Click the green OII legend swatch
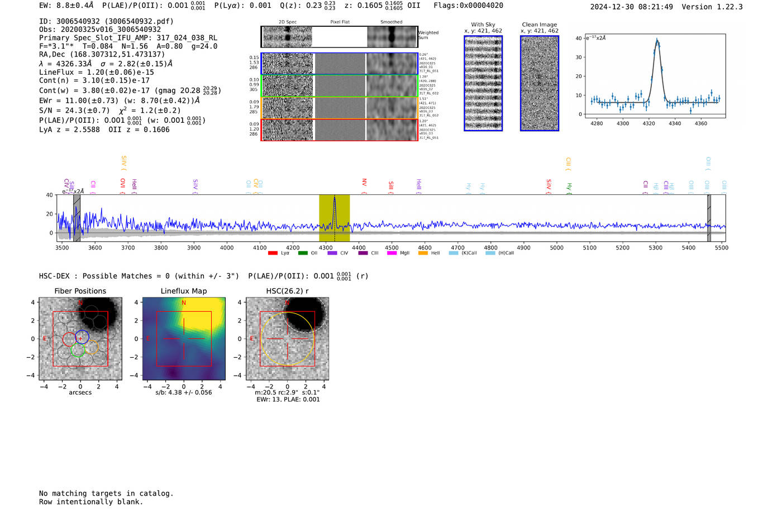Screen dimensions: 782x532 [x=303, y=253]
